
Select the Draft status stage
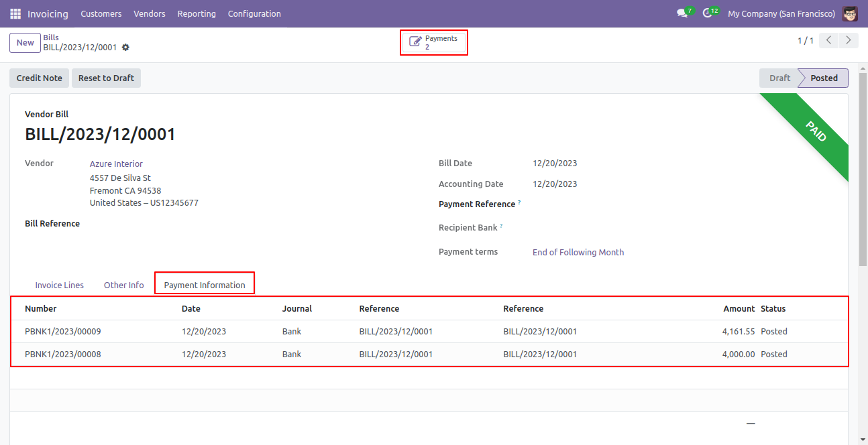[779, 78]
